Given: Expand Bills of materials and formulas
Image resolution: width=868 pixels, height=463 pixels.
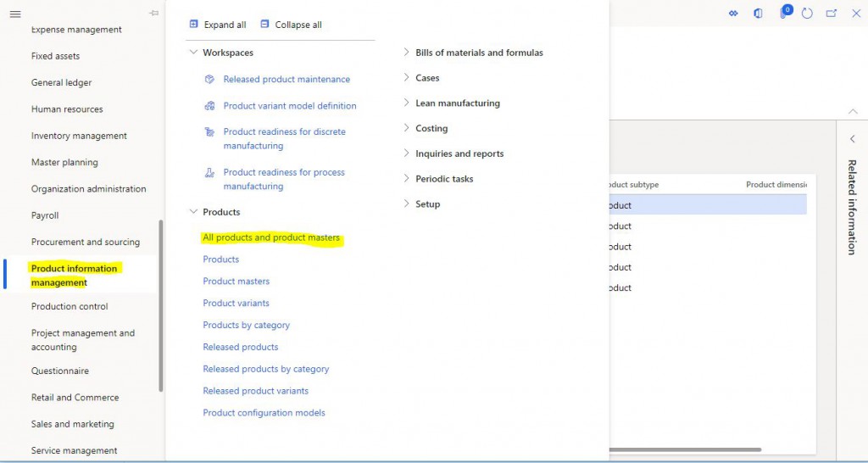Looking at the screenshot, I should tap(407, 53).
